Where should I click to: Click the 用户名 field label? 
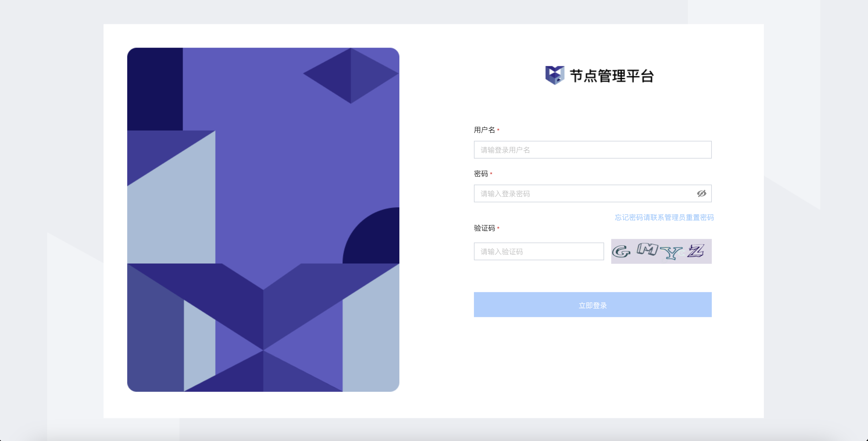tap(484, 130)
